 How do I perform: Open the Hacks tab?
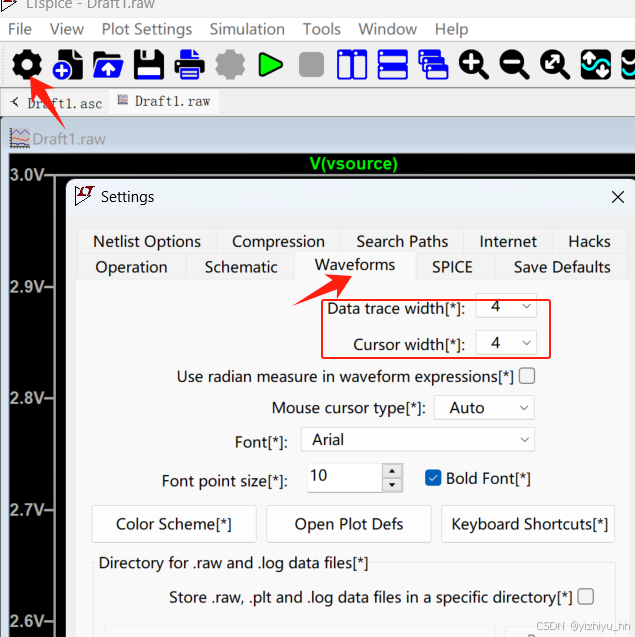point(589,241)
